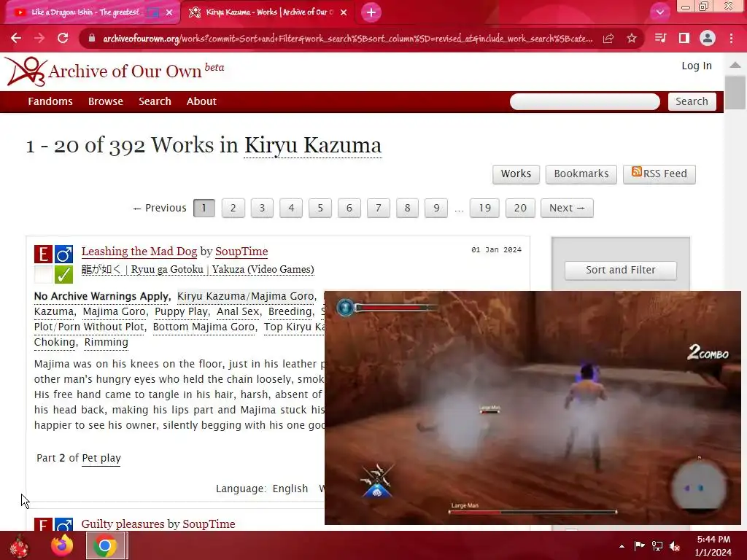This screenshot has width=747, height=560.
Task: Click the site search input field
Action: click(585, 101)
